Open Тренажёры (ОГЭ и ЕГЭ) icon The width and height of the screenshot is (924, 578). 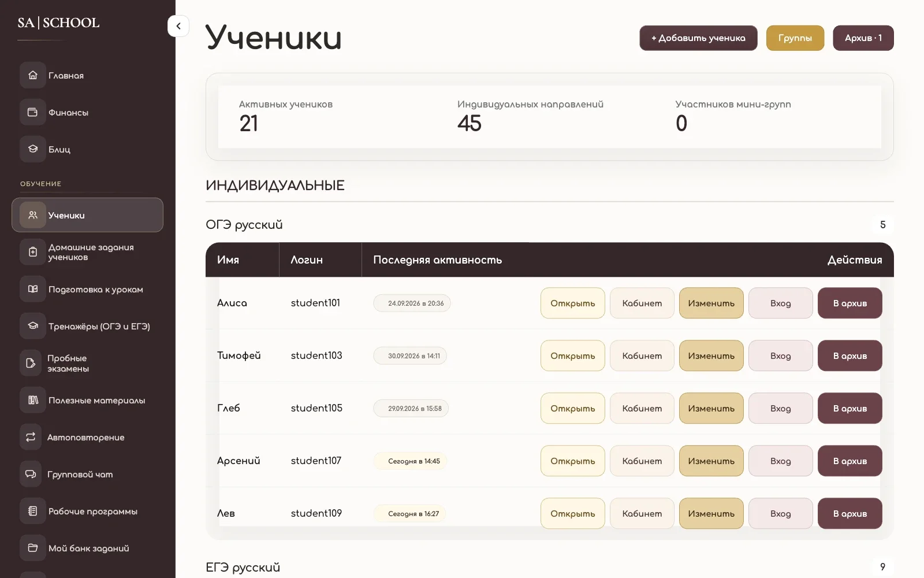click(x=33, y=326)
